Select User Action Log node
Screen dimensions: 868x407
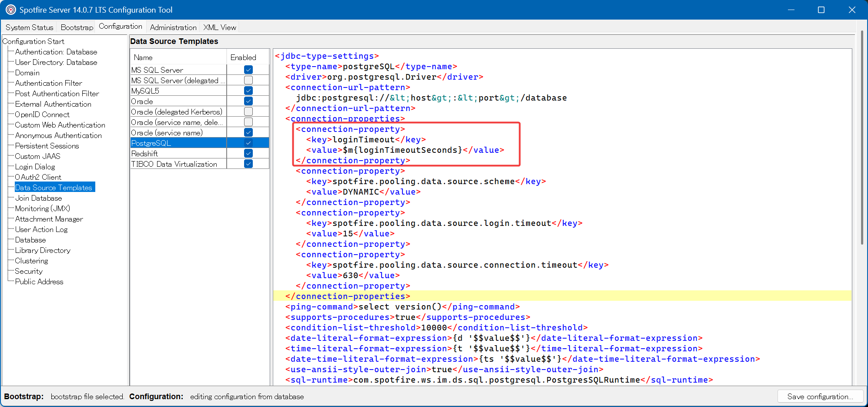tap(41, 229)
